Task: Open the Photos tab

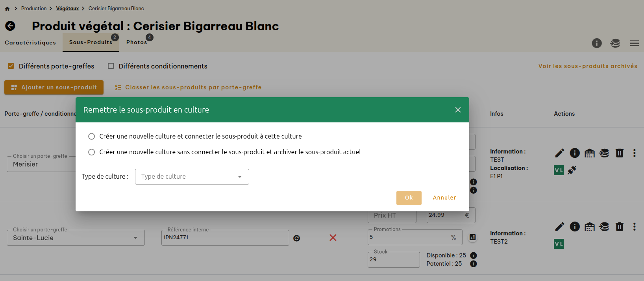Action: click(x=137, y=42)
